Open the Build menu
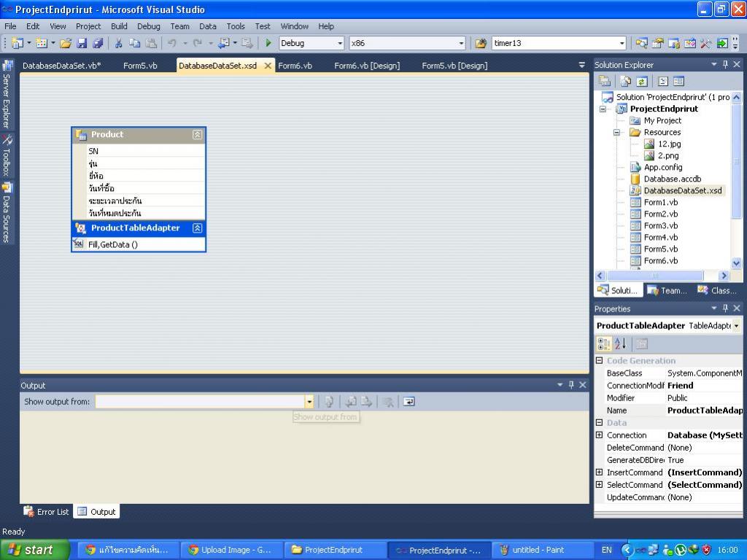 coord(119,26)
